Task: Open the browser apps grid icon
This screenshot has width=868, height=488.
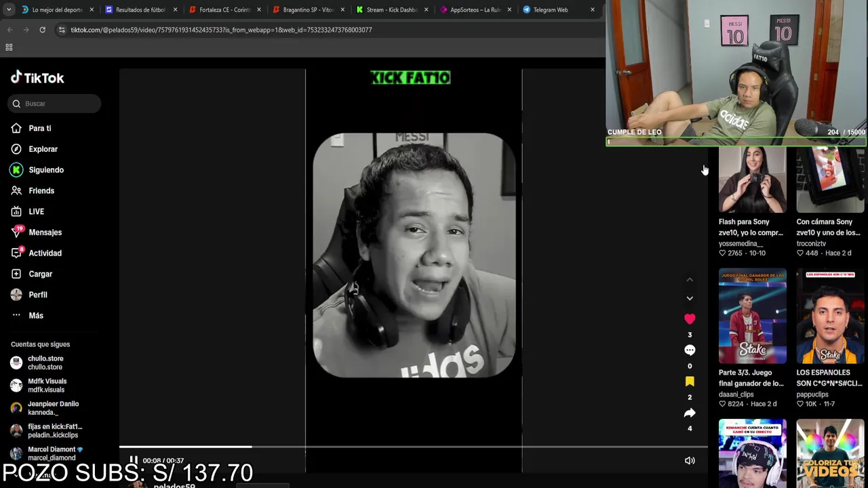Action: point(9,47)
